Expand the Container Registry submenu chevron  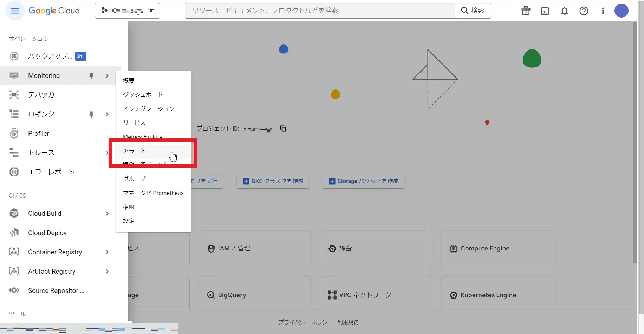tap(107, 252)
